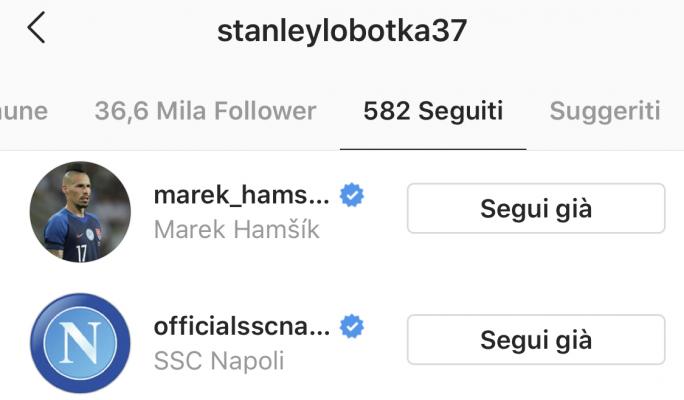The height and width of the screenshot is (400, 684).
Task: Click the SSC Napoli display name
Action: [219, 361]
